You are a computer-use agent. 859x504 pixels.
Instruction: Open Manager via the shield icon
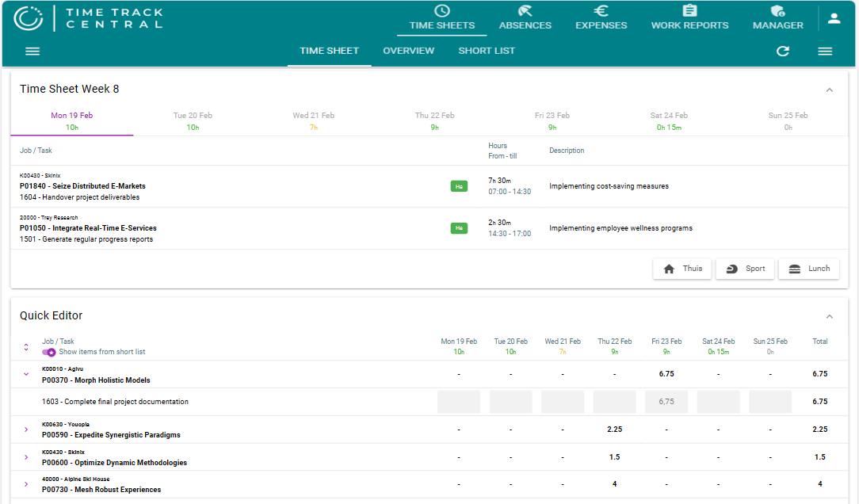point(777,11)
